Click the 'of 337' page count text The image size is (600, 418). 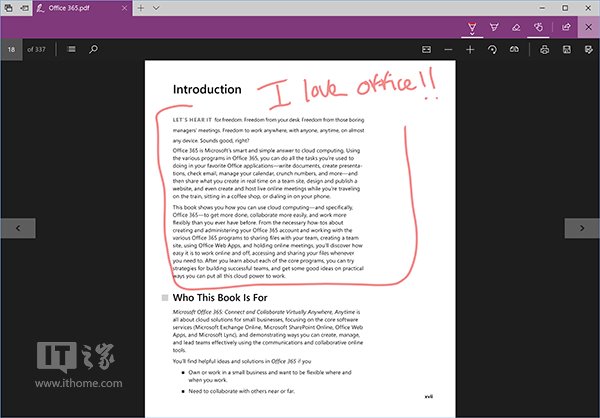click(36, 49)
